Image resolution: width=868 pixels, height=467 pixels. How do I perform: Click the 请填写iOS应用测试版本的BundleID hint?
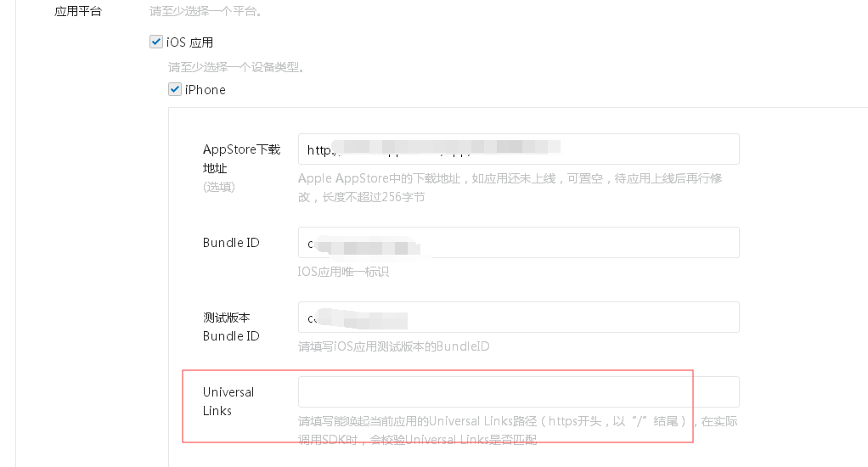click(x=393, y=346)
